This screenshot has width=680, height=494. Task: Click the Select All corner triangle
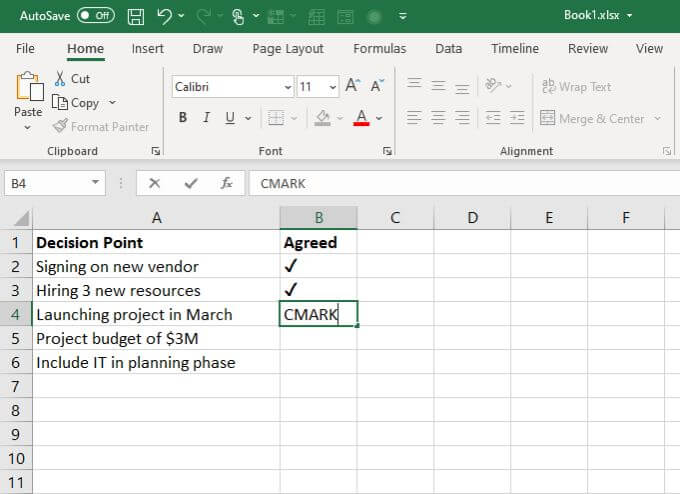[x=21, y=218]
